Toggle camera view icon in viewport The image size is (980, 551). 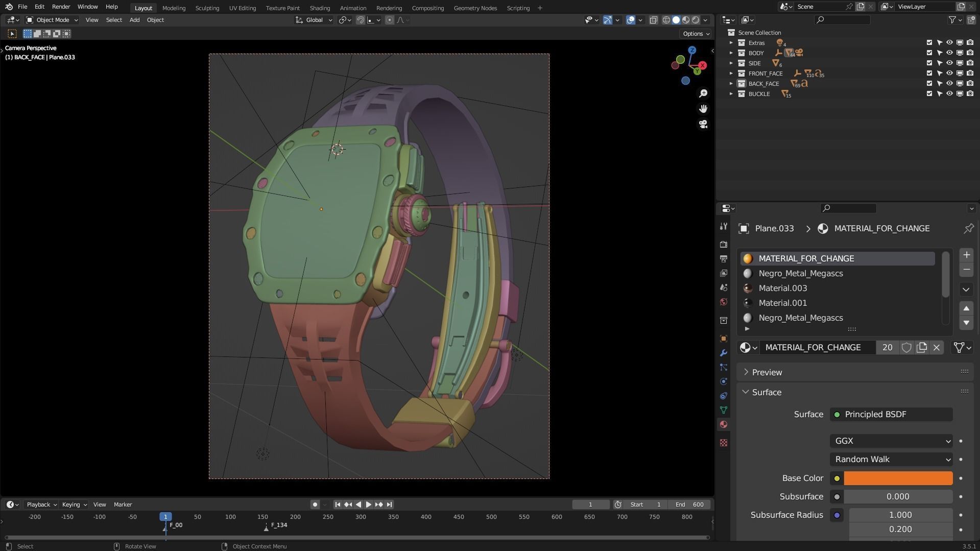coord(703,124)
